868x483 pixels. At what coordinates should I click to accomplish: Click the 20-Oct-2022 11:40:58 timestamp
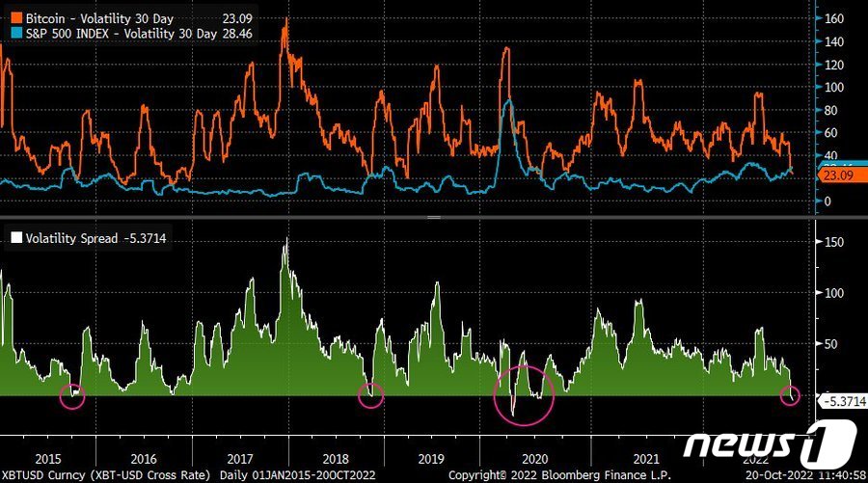[805, 475]
